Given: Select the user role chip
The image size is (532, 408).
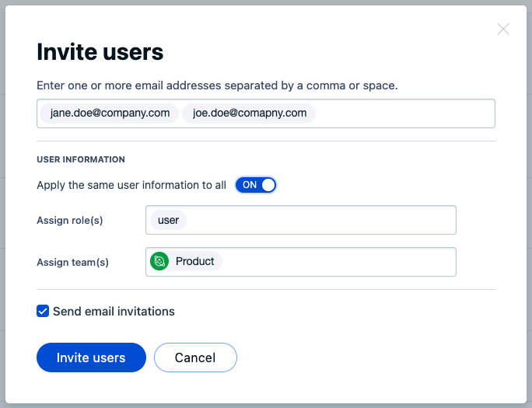Looking at the screenshot, I should pyautogui.click(x=168, y=220).
